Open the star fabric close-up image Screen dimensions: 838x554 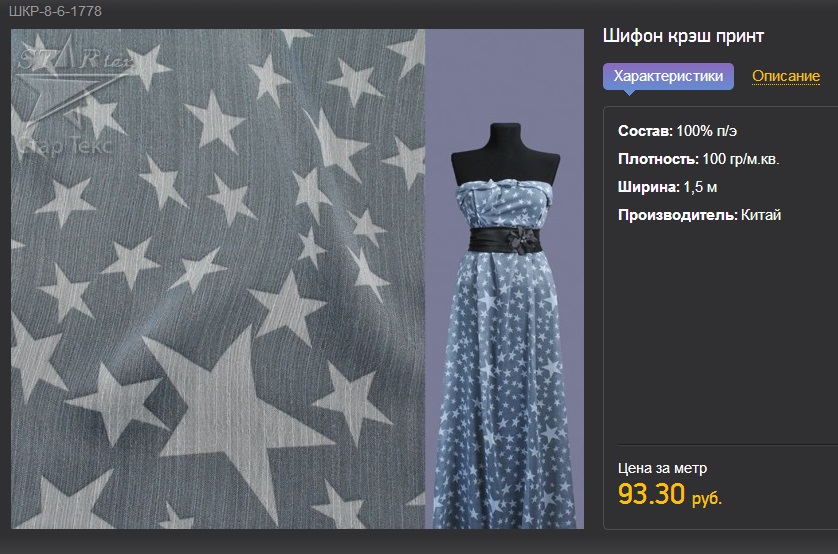(x=218, y=279)
